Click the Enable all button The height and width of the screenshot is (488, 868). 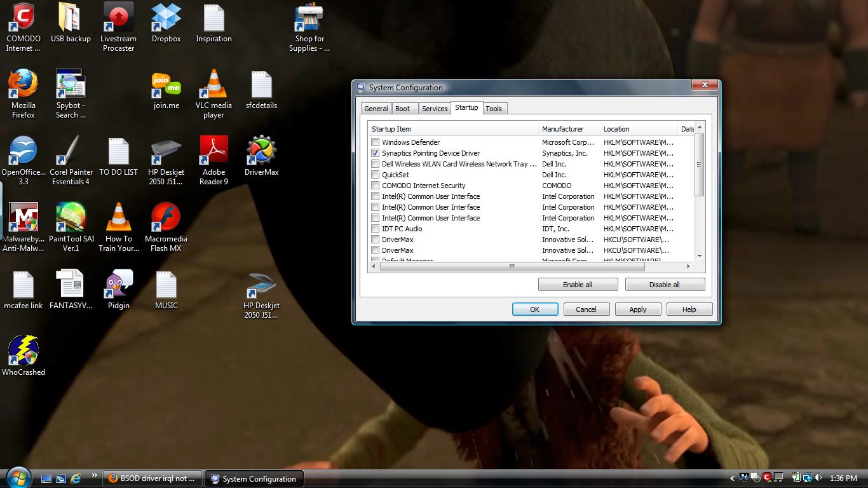(x=578, y=285)
